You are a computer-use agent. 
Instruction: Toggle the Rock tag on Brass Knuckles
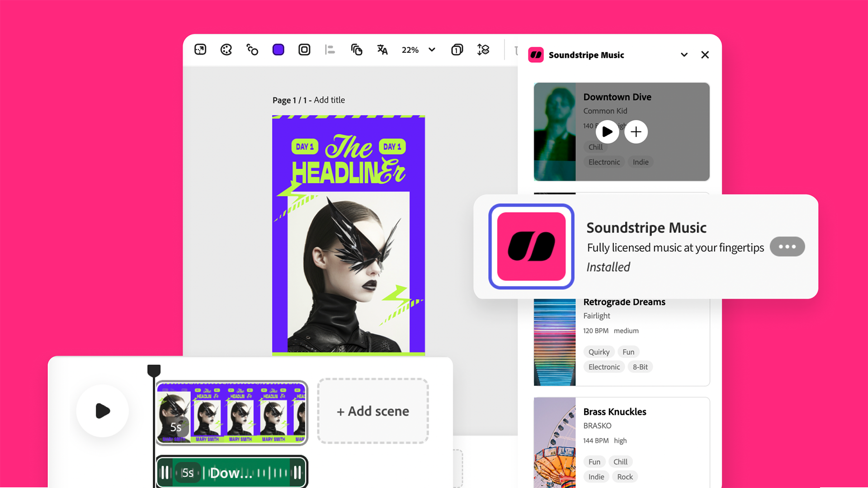coord(625,477)
